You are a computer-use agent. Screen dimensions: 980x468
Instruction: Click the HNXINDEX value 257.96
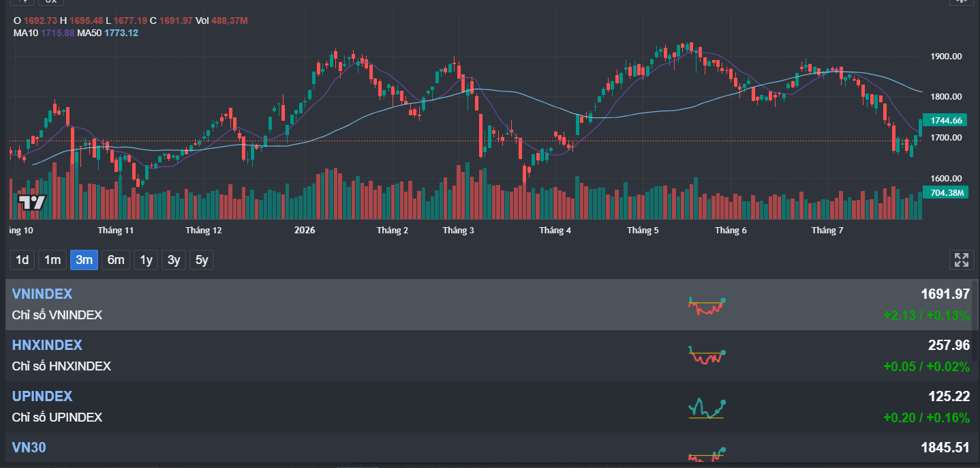tap(949, 345)
